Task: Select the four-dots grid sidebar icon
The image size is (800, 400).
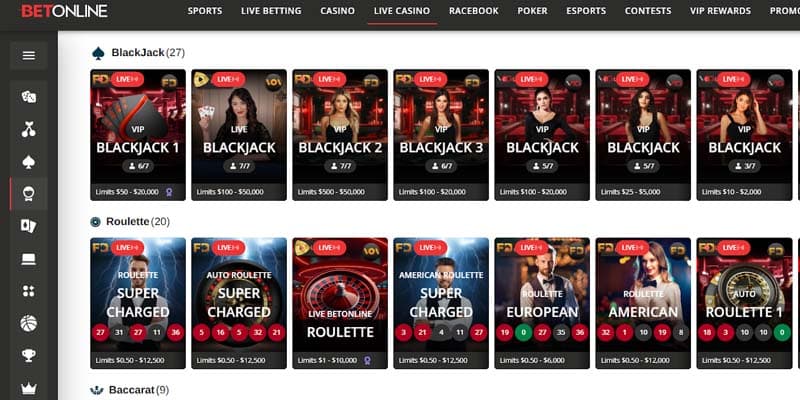Action: (29, 291)
